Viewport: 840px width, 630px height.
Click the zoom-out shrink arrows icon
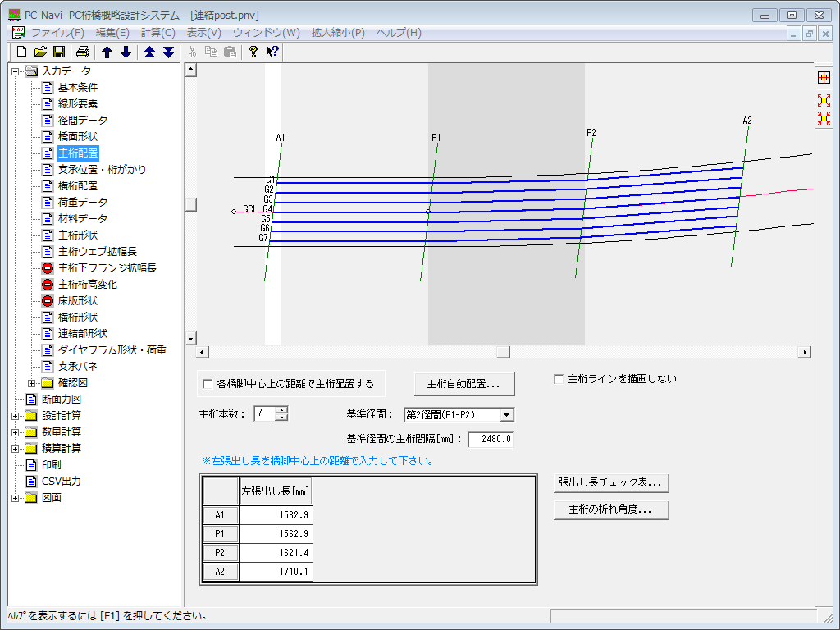[x=824, y=118]
